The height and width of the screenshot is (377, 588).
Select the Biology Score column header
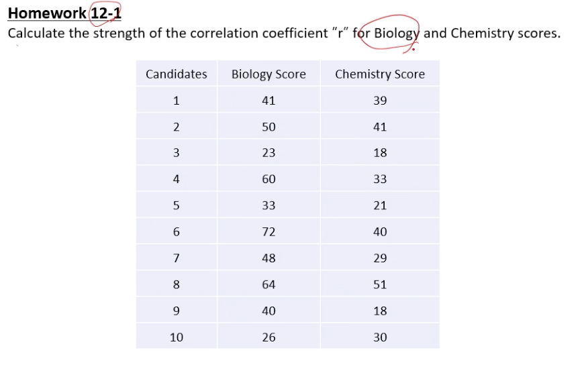click(x=268, y=74)
